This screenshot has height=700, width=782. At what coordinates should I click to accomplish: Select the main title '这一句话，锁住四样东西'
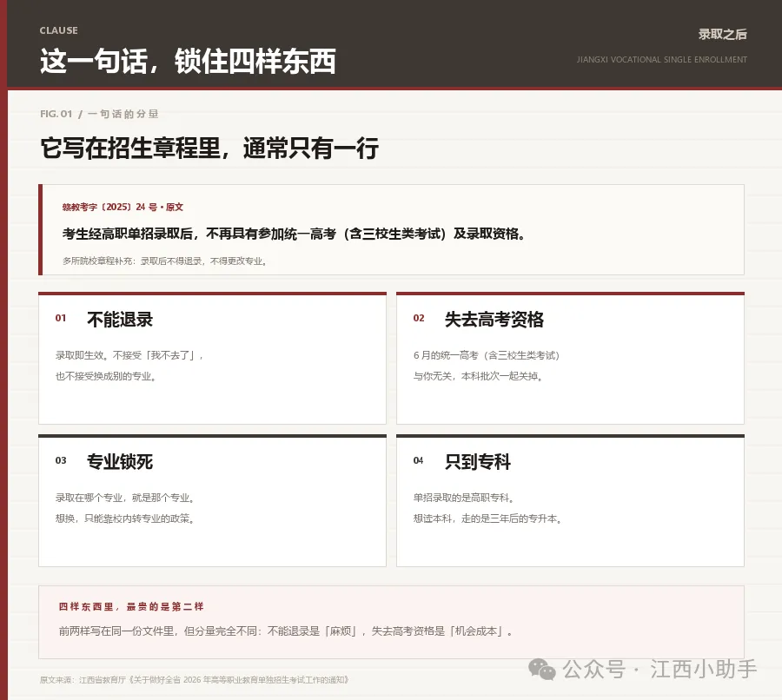[x=188, y=62]
